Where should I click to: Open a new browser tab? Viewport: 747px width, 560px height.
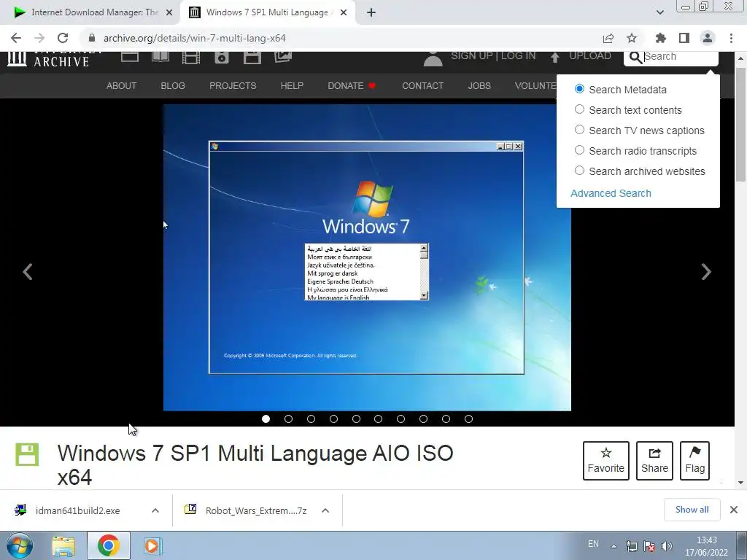[x=371, y=12]
